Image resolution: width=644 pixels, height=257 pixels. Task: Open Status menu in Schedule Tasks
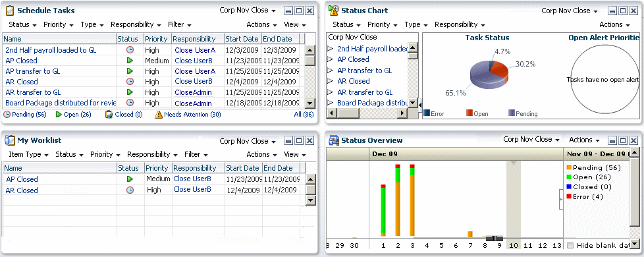coord(22,24)
